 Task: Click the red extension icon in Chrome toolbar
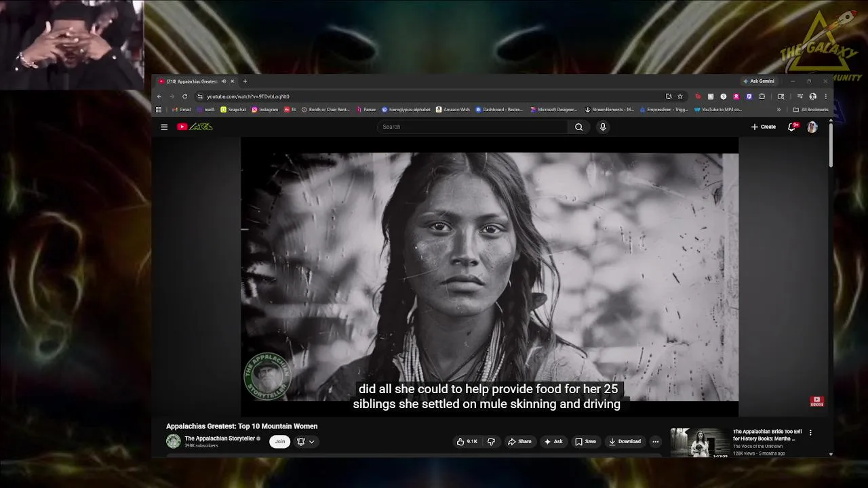(x=698, y=96)
